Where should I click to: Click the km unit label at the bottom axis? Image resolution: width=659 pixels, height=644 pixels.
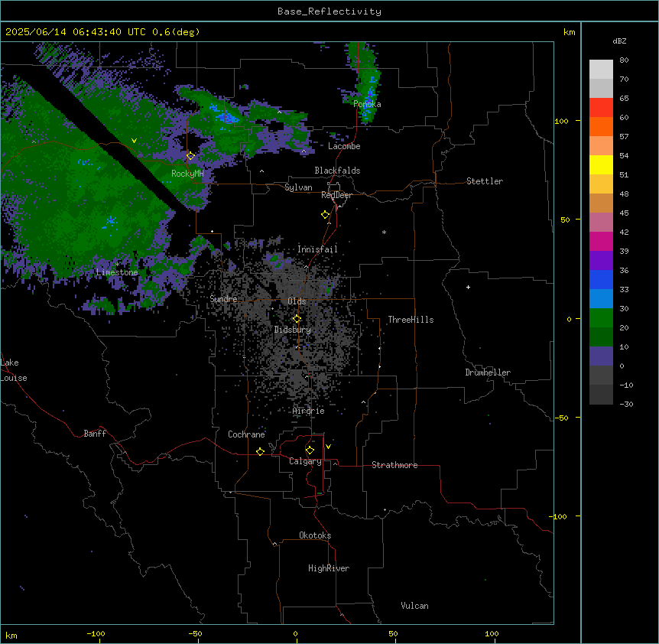tap(11, 635)
